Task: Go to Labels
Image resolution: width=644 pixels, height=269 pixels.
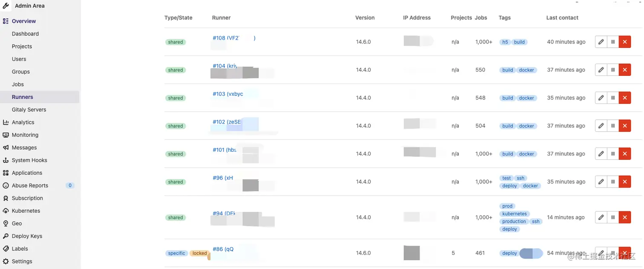Action: click(x=20, y=249)
